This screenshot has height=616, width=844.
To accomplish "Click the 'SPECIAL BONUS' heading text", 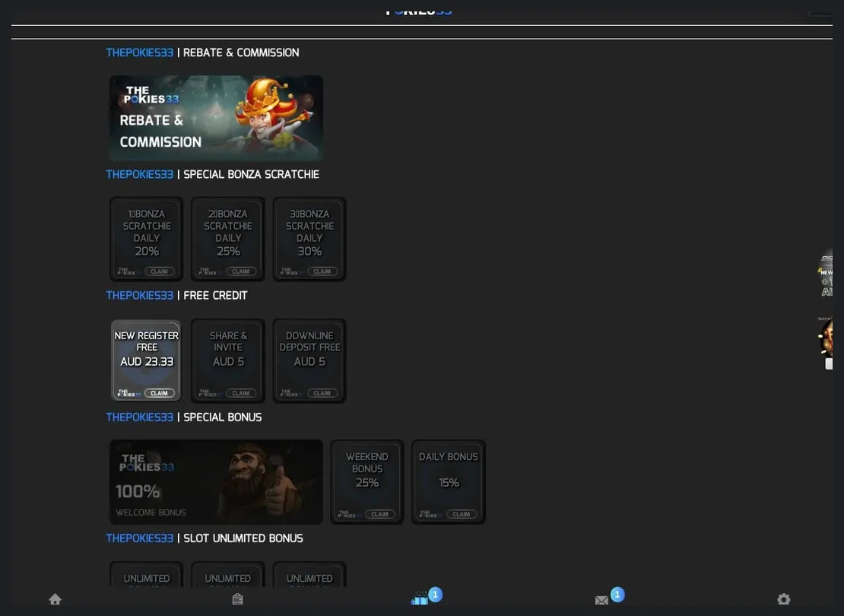I will (x=222, y=418).
